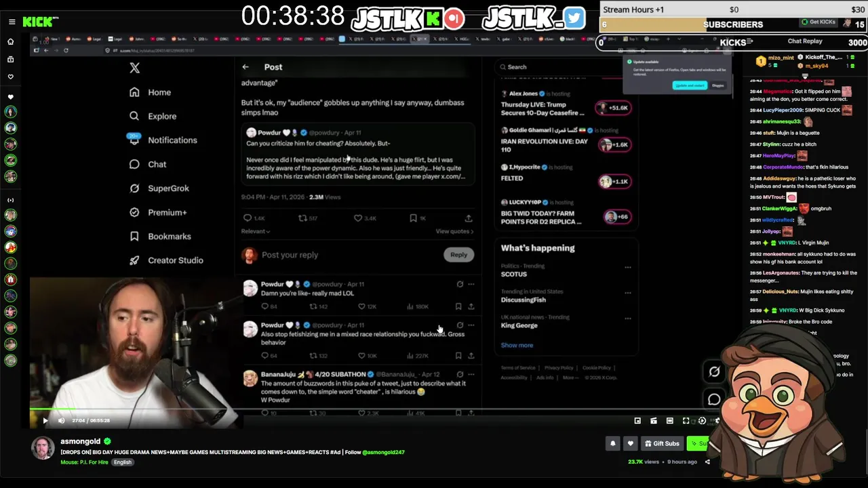This screenshot has height=488, width=868.
Task: Join the FELTED space by T.Hypocrite
Action: click(615, 181)
